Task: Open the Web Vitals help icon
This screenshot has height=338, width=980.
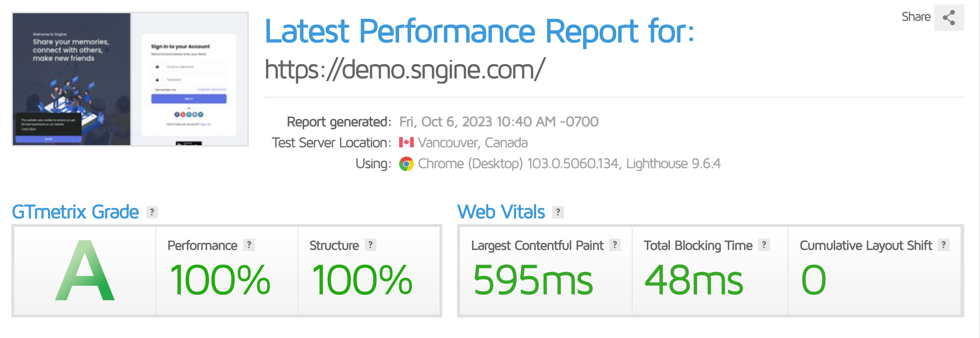Action: [558, 212]
